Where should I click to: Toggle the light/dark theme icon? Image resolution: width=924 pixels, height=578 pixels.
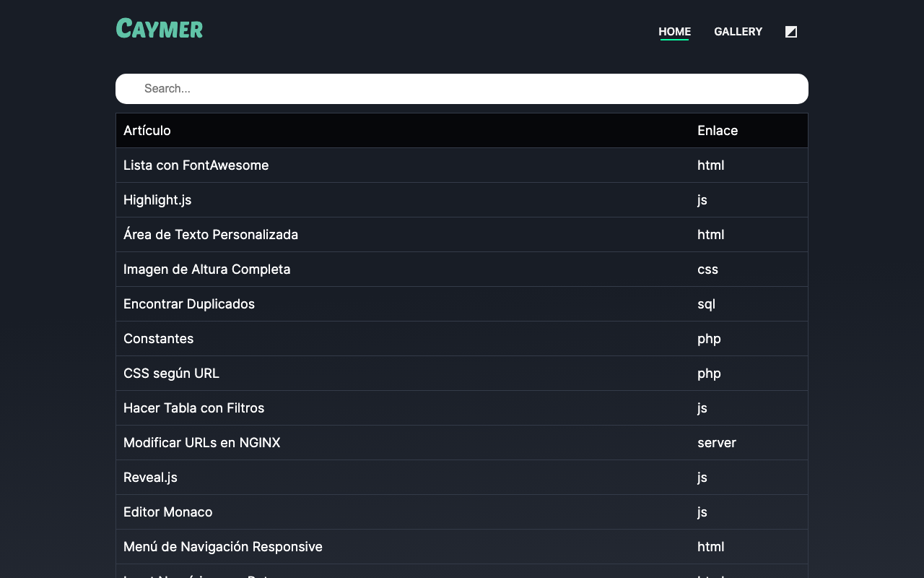[x=791, y=32]
